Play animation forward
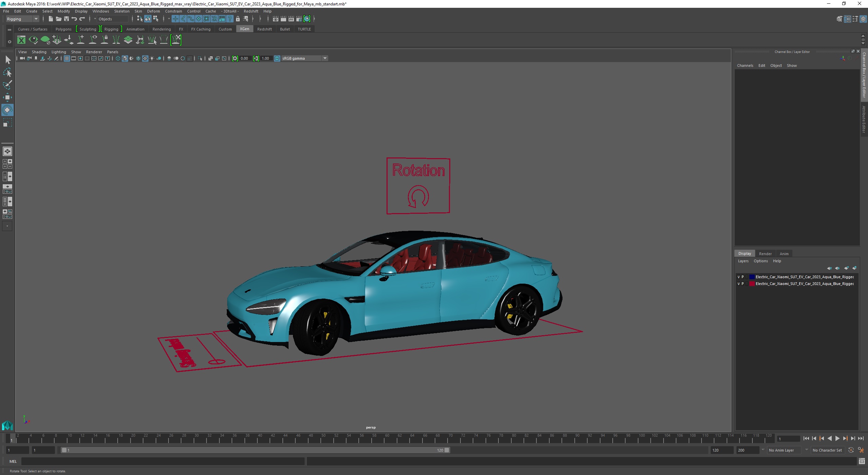The image size is (868, 475). 837,438
